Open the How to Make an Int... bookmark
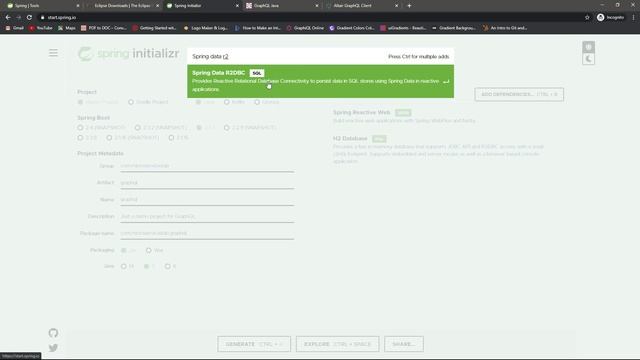This screenshot has width=640, height=360. pos(258,28)
